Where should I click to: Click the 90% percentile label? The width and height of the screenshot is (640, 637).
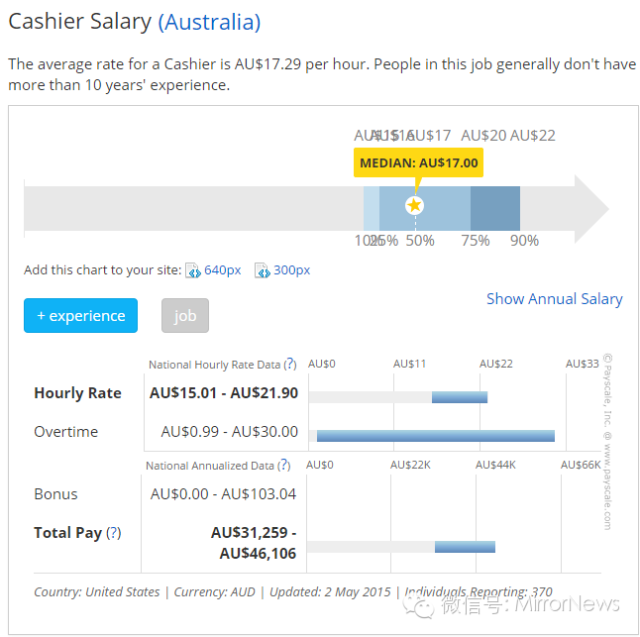524,241
